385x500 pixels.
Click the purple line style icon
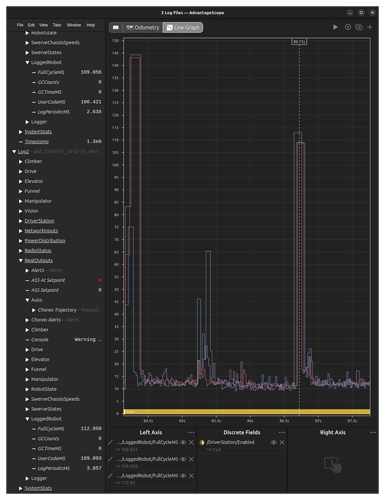point(111,476)
